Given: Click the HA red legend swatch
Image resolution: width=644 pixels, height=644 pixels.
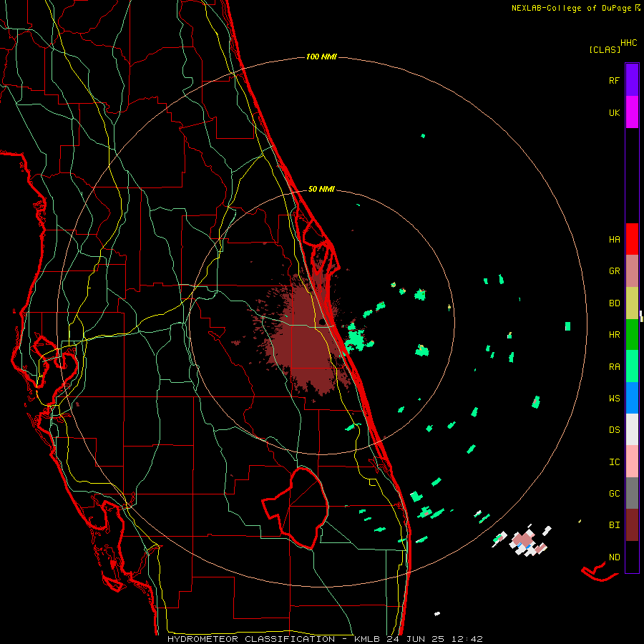Looking at the screenshot, I should pos(632,239).
